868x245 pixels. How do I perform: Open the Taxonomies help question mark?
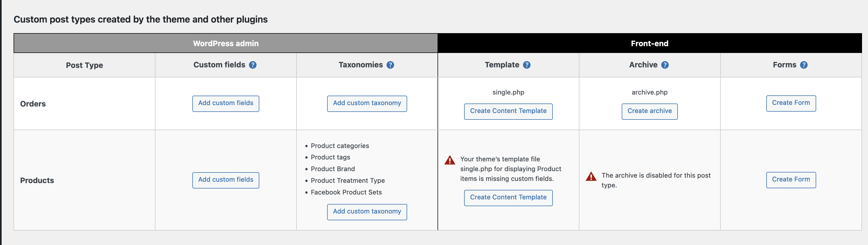pos(390,65)
